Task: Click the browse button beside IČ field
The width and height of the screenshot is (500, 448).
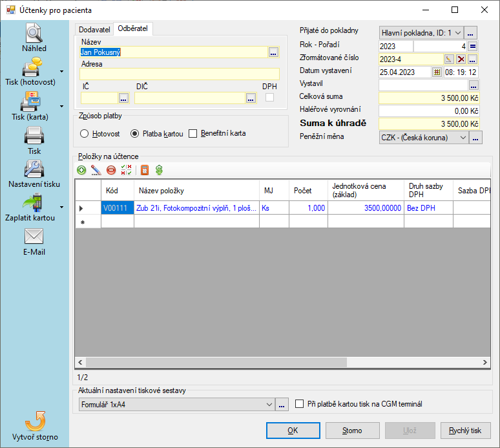Action: coord(123,98)
